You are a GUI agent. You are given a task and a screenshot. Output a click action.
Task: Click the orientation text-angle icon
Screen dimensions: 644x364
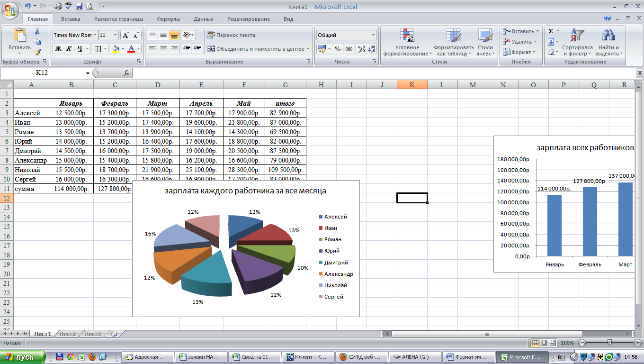tap(187, 35)
